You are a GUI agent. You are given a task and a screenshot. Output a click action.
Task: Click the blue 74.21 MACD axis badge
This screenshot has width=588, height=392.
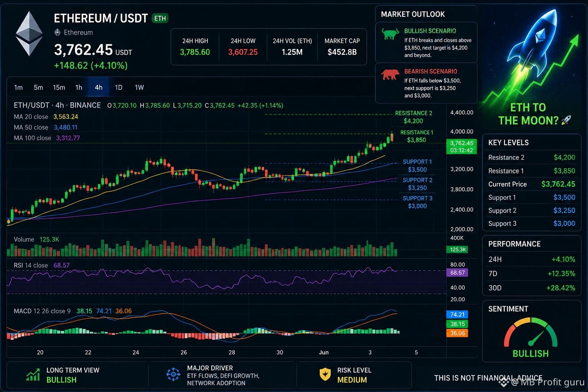457,314
